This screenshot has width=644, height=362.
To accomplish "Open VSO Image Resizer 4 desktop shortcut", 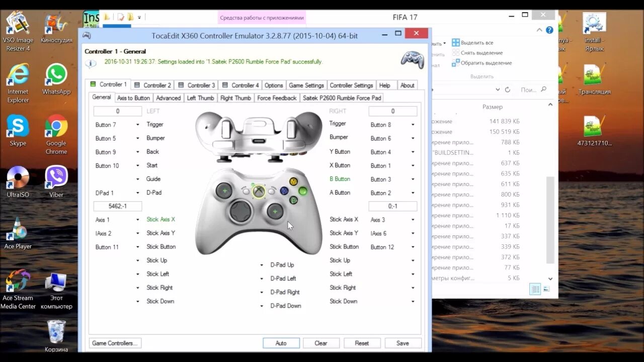I will point(18,32).
